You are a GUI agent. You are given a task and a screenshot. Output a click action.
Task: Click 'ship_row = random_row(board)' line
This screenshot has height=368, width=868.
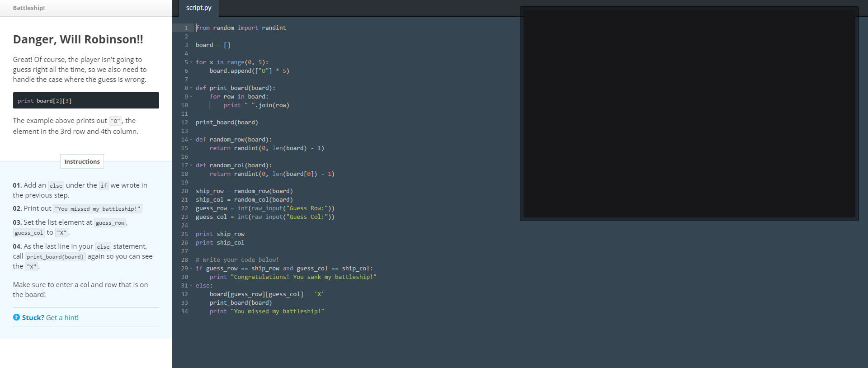pos(244,191)
